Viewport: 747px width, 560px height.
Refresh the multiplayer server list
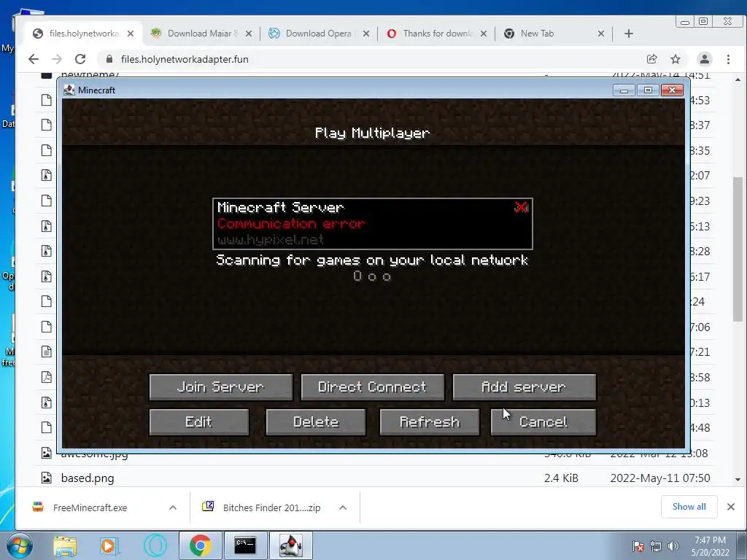click(x=429, y=422)
